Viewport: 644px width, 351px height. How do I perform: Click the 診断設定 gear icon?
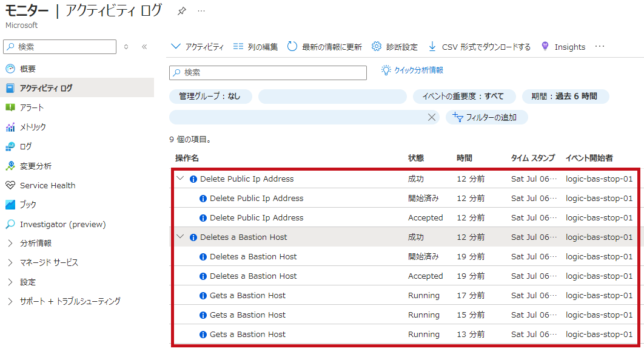pos(376,47)
